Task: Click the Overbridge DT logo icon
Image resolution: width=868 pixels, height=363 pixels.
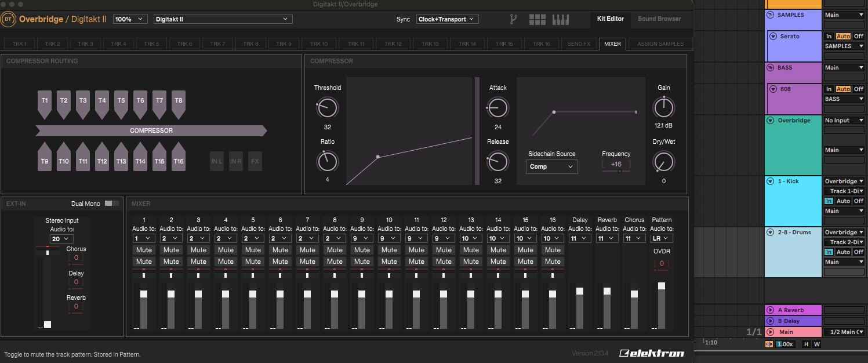Action: tap(8, 19)
